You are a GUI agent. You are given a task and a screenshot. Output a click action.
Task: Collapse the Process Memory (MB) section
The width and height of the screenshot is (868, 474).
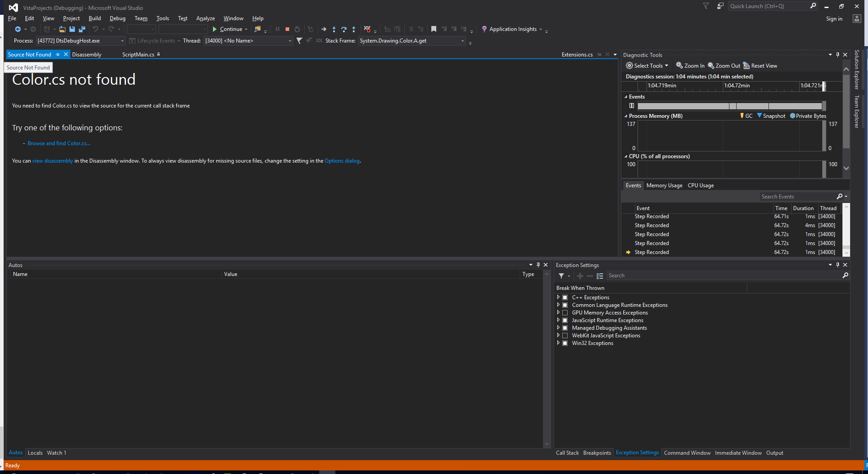coord(626,116)
